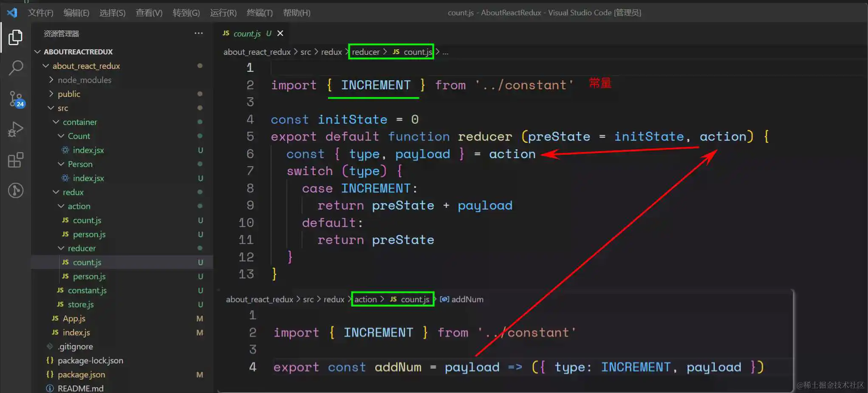Click line number 5 in editor gutter
This screenshot has height=393, width=868.
click(250, 136)
